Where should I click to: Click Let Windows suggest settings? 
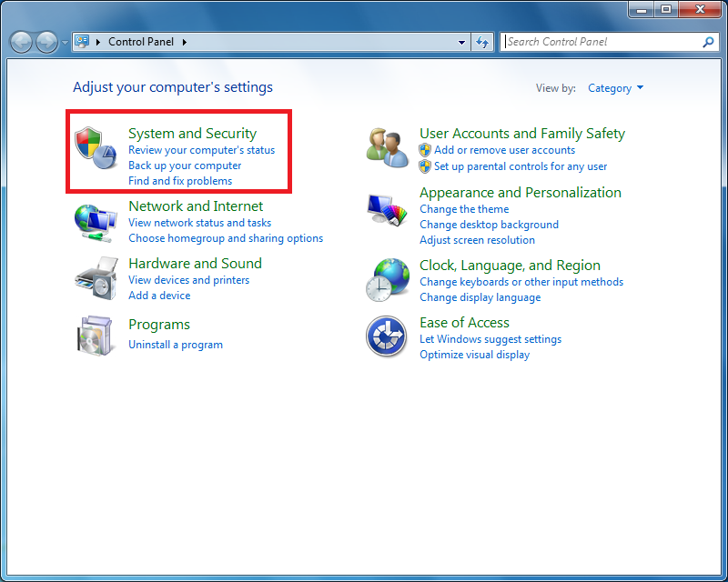tap(490, 339)
